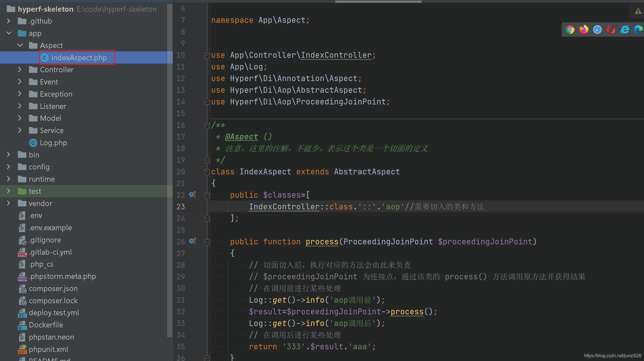
Task: Click override gutter icon on line 22
Action: coord(192,195)
